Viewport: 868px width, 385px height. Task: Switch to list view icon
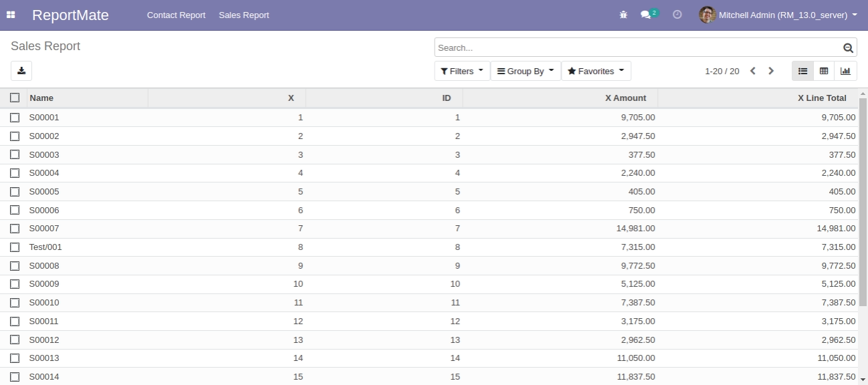802,71
